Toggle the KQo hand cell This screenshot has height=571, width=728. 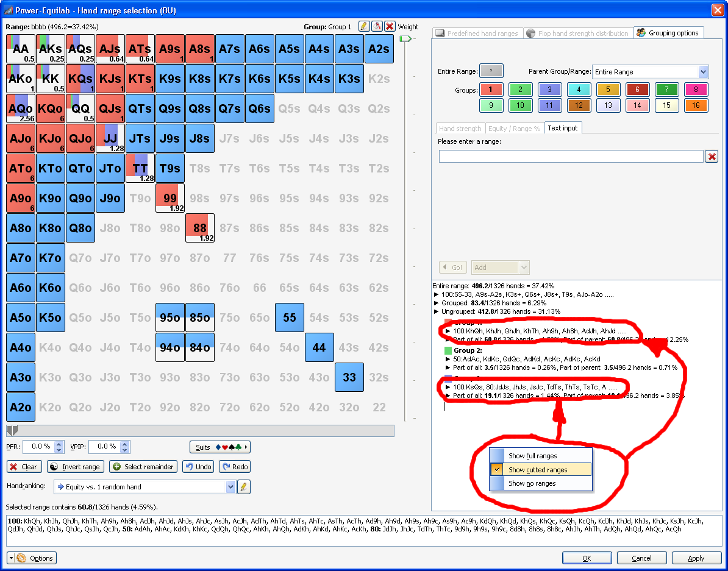click(x=51, y=108)
